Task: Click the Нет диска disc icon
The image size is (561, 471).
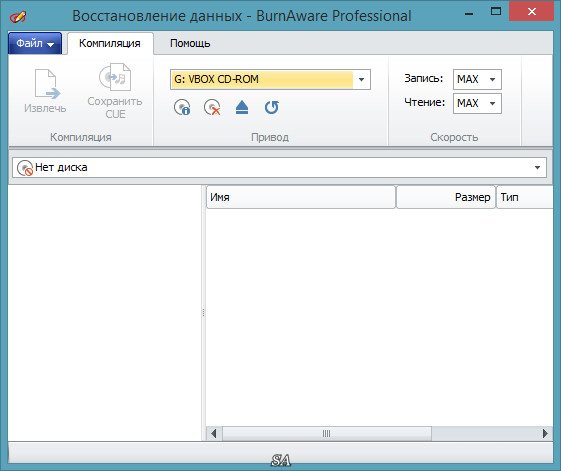Action: click(25, 167)
